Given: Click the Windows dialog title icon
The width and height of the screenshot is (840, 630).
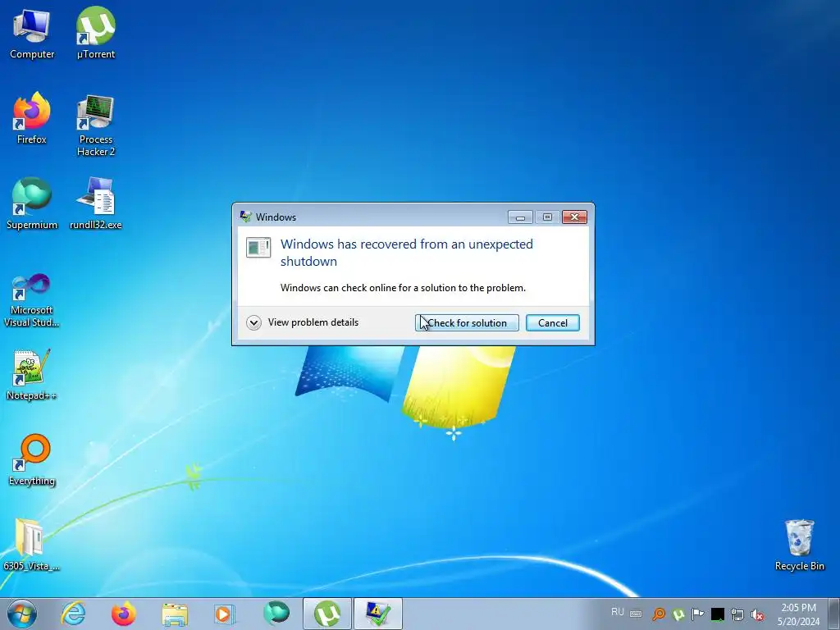Looking at the screenshot, I should coord(246,217).
